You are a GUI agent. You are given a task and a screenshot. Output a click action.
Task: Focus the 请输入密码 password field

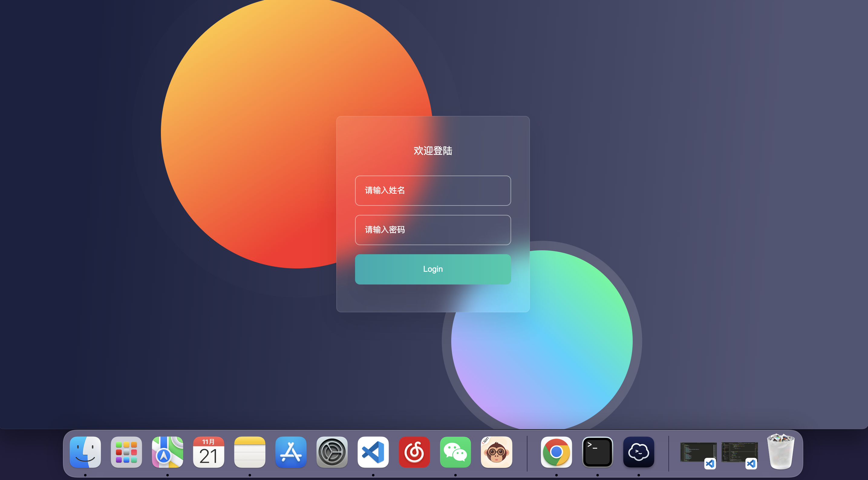433,230
